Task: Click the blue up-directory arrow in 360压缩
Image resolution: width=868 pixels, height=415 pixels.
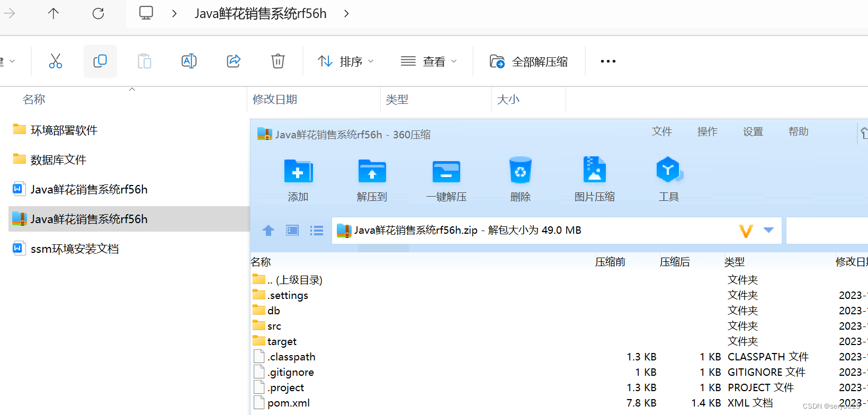Action: (269, 231)
